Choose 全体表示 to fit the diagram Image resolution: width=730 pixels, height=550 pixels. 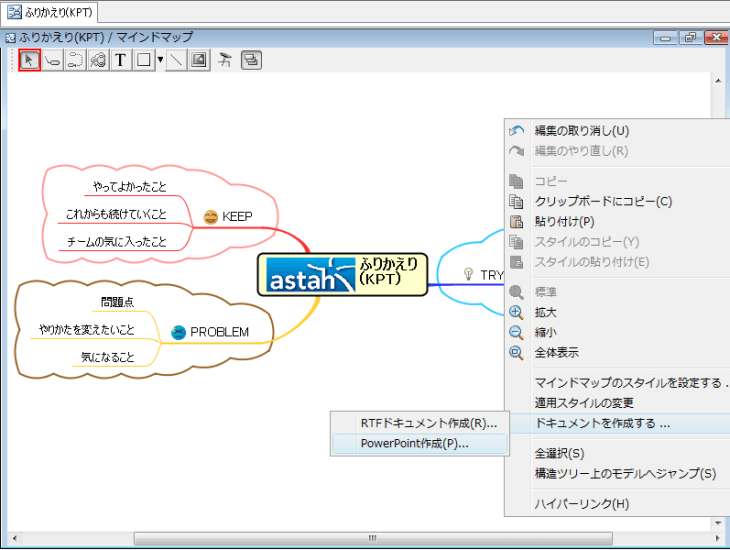[x=557, y=353]
